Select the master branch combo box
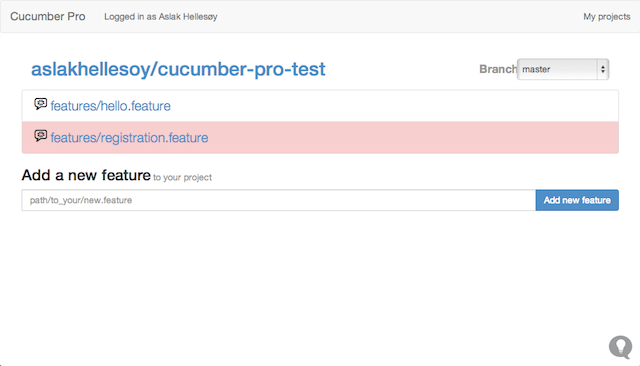Viewport: 640px width, 366px height. [563, 69]
